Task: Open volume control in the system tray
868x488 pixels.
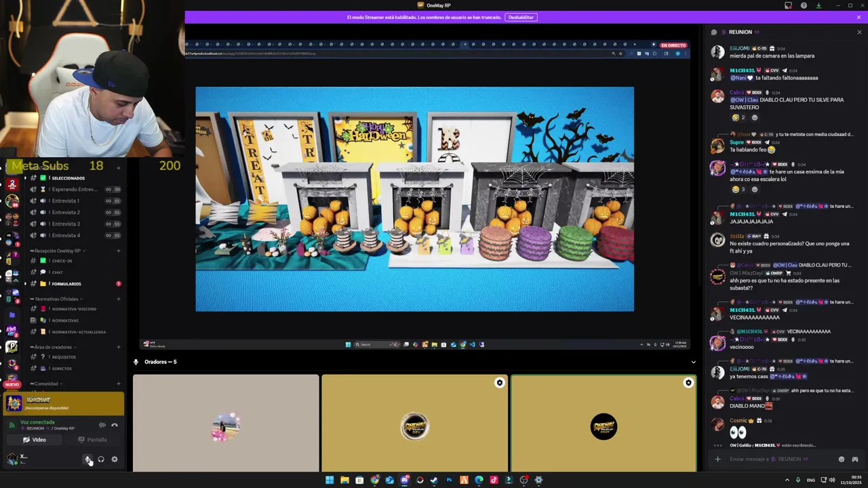Action: point(832,480)
